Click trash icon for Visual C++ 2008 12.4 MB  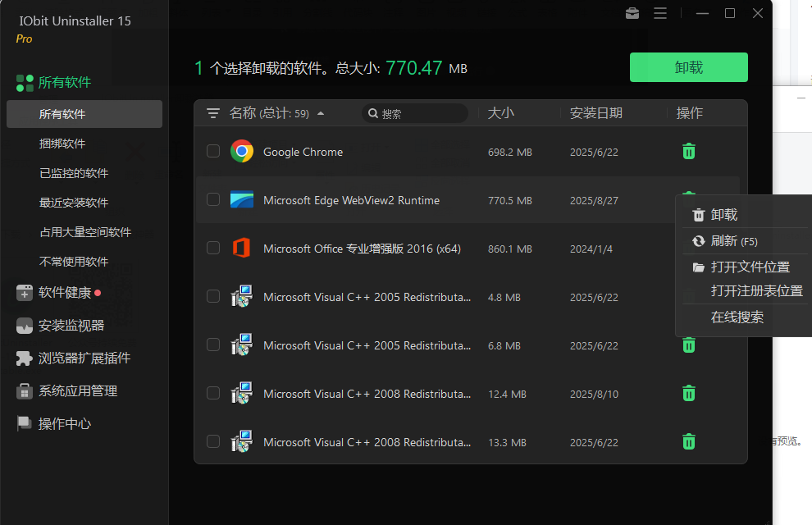coord(689,394)
